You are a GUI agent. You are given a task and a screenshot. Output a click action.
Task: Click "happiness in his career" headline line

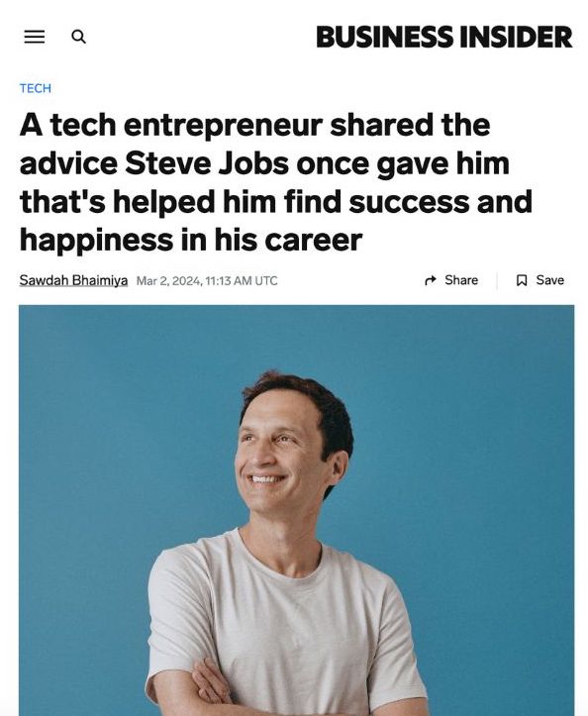(191, 240)
